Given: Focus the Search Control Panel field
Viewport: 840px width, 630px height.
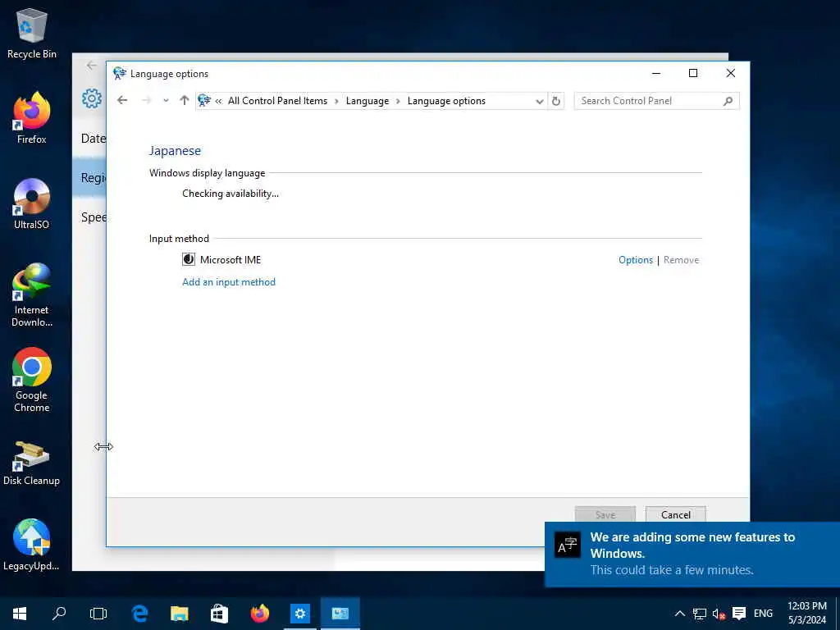Looking at the screenshot, I should tap(656, 101).
